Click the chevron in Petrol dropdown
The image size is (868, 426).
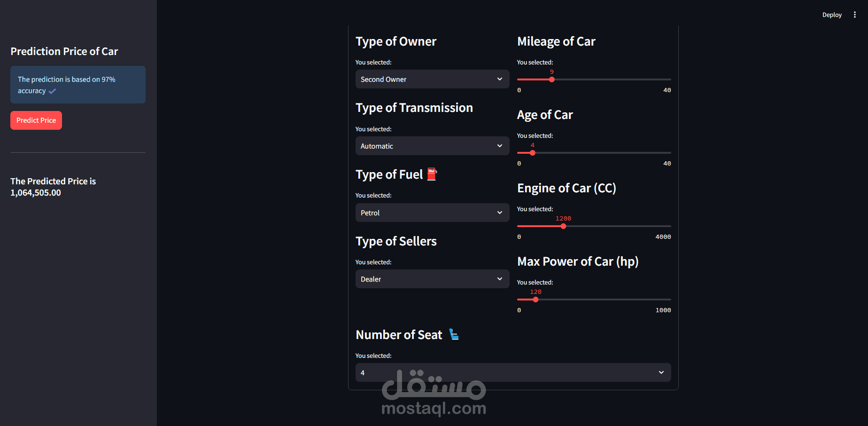[x=500, y=213]
